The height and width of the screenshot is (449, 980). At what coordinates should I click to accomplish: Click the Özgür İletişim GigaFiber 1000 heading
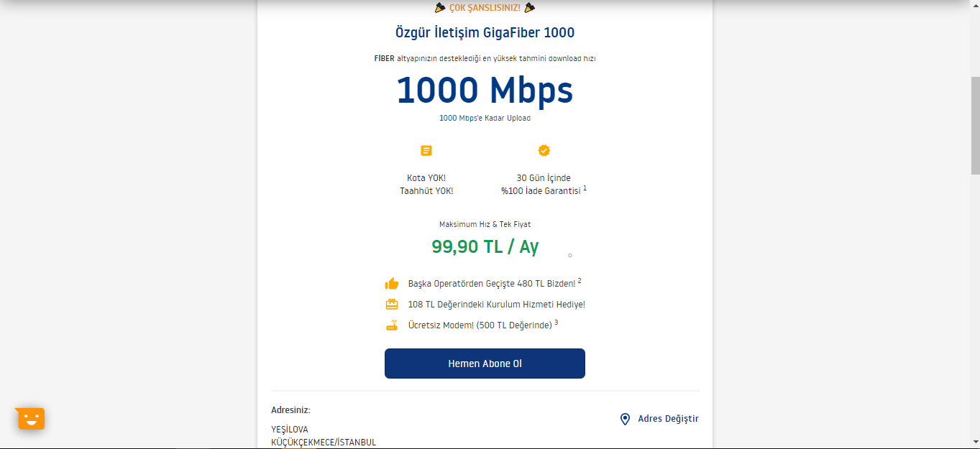(x=485, y=33)
